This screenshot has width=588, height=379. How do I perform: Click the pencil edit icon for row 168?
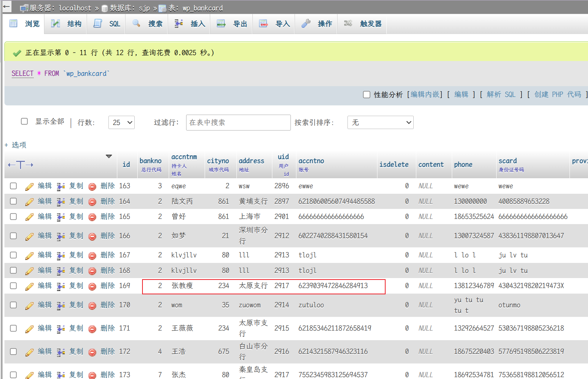(30, 271)
